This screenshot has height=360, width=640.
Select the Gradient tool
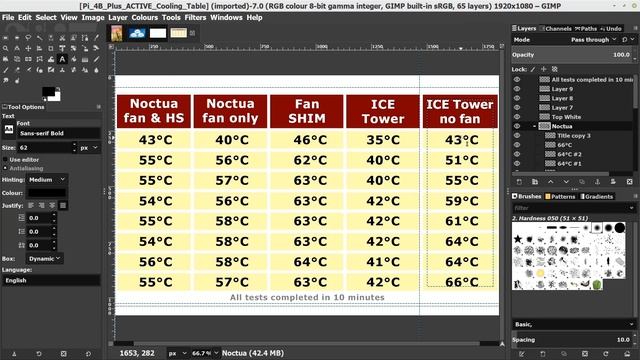[x=85, y=59]
